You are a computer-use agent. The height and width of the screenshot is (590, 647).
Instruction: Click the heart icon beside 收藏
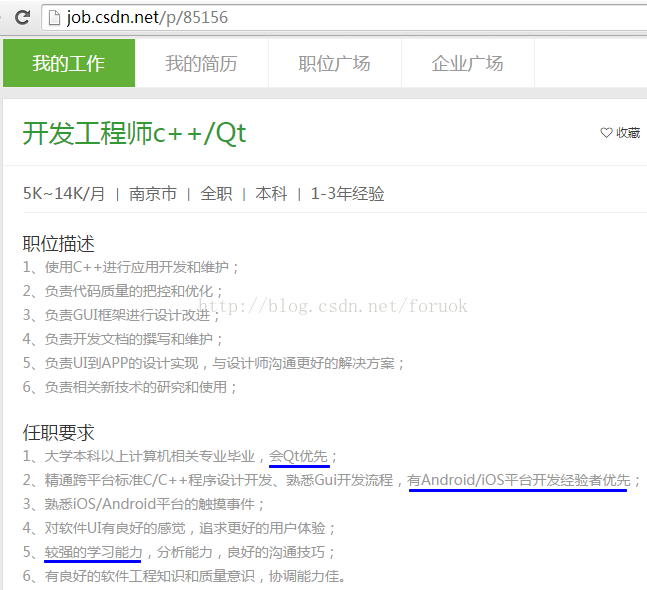(606, 133)
